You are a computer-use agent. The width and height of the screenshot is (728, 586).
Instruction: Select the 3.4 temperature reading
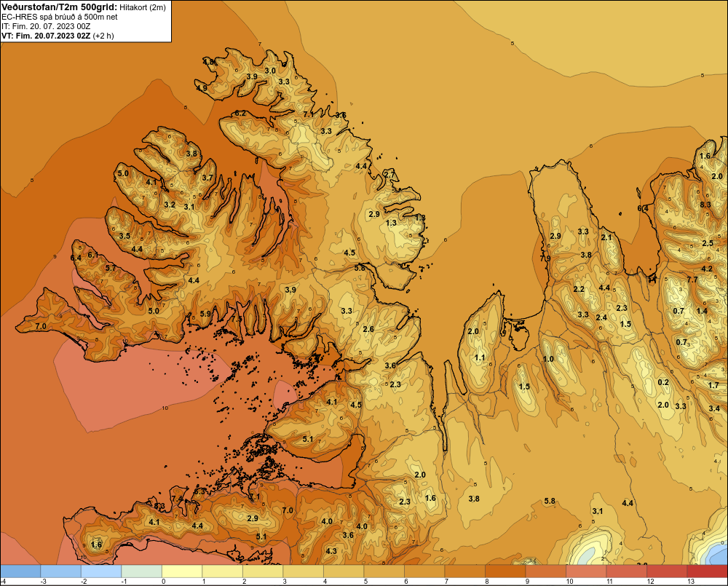[x=715, y=408]
